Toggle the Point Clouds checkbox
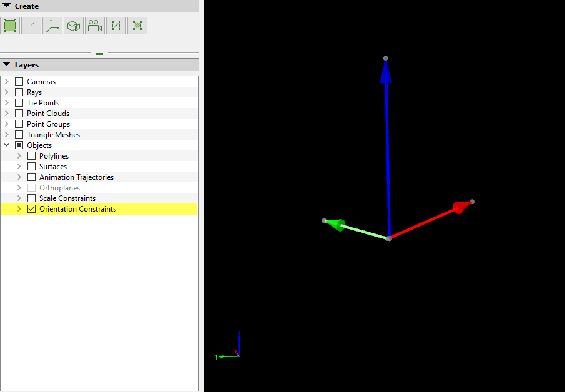Screen dimensions: 565x392 tap(19, 114)
